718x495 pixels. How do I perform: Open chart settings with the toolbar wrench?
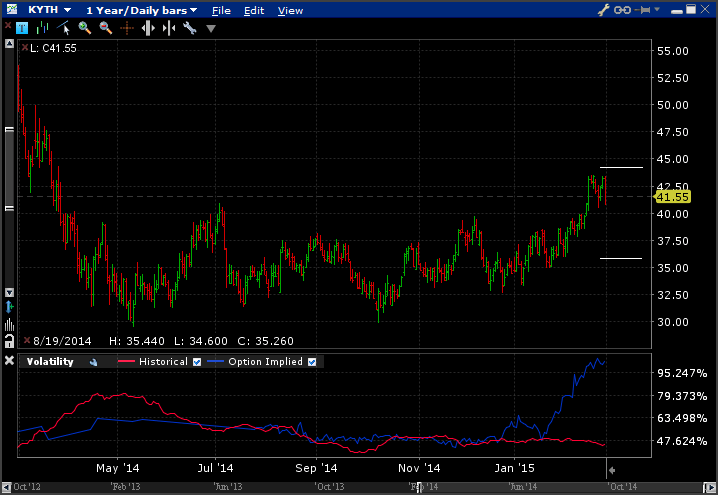(x=190, y=28)
